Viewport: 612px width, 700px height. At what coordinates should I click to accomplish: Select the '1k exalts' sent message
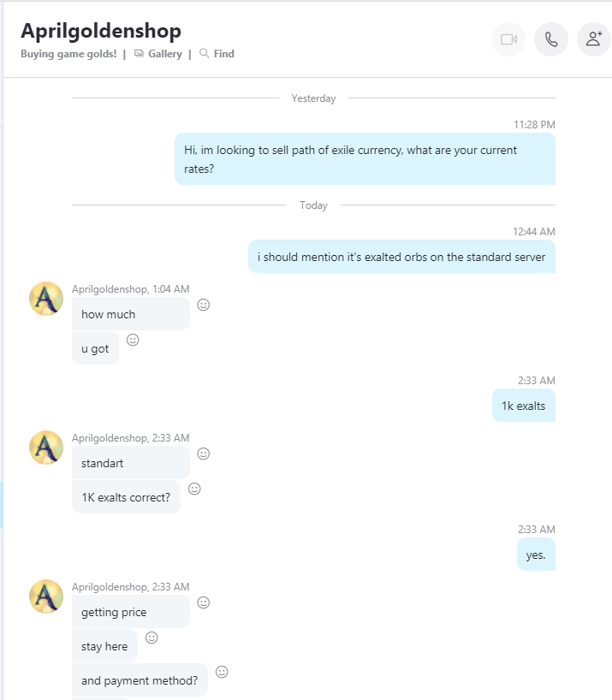[x=524, y=406]
